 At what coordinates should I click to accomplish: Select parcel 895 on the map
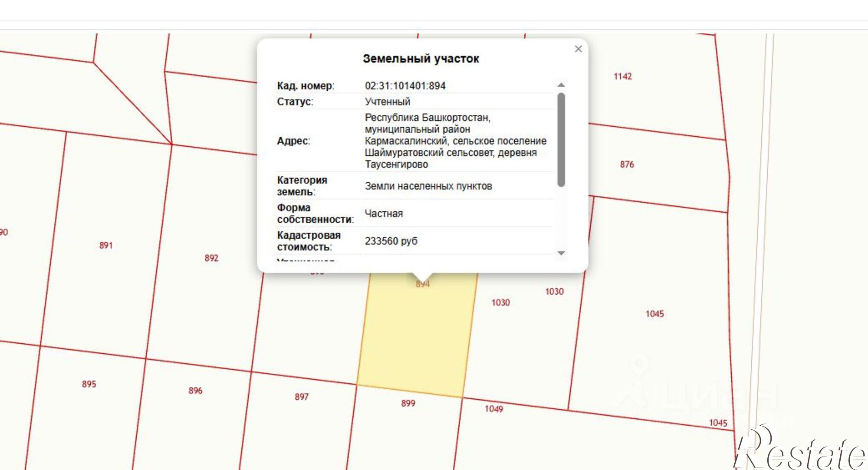pos(89,384)
